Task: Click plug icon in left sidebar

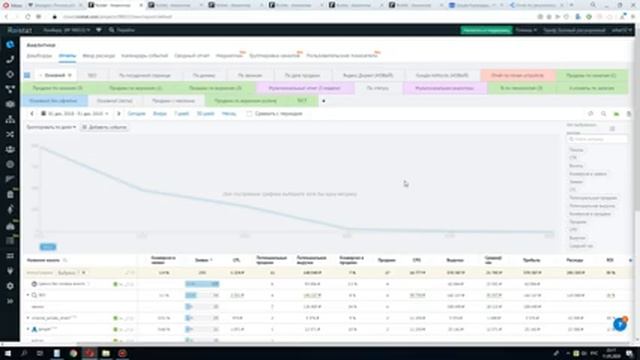Action: (10, 271)
